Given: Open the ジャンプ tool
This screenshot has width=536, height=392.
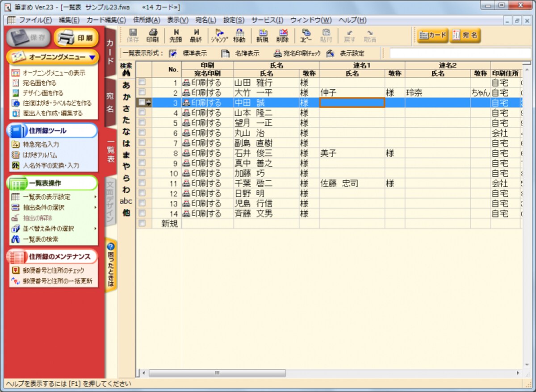Looking at the screenshot, I should point(219,35).
